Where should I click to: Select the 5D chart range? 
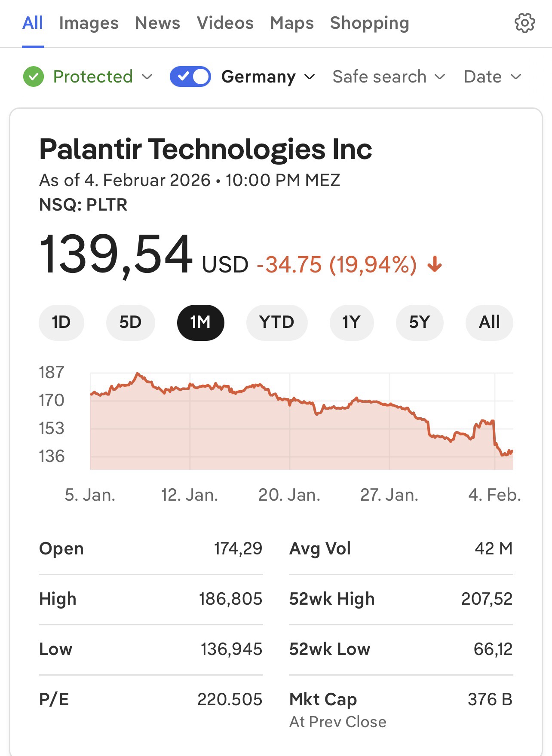[x=130, y=322]
